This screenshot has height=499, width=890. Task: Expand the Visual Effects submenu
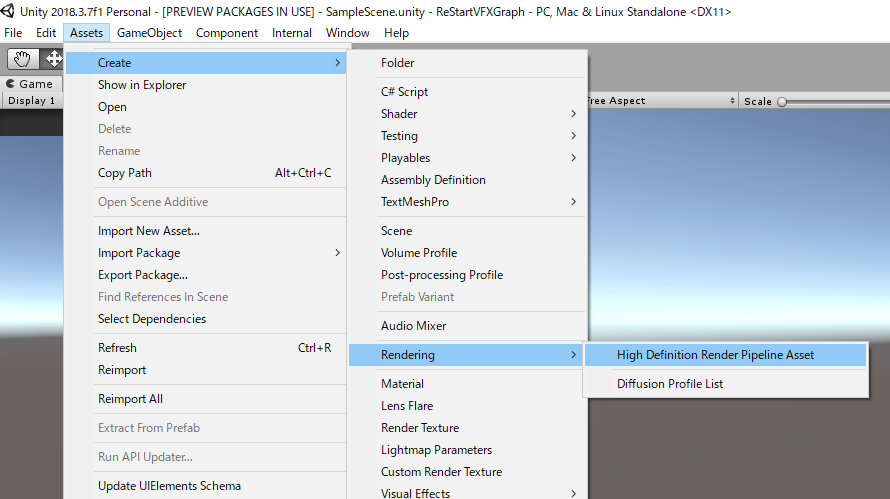(x=467, y=492)
